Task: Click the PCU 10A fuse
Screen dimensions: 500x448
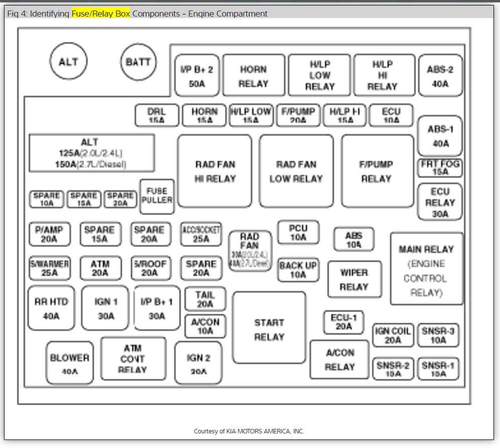Action: (x=298, y=232)
